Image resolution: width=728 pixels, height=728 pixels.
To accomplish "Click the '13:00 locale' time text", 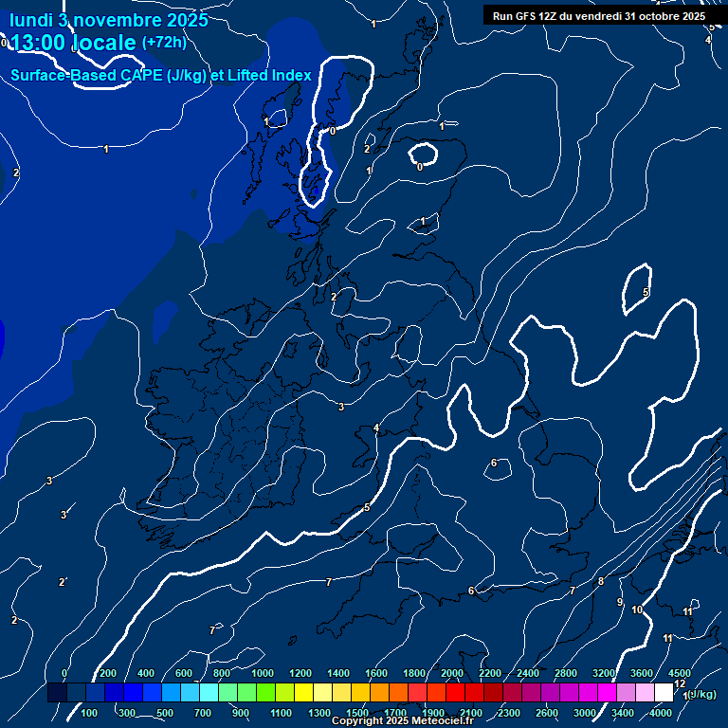I will pos(73,43).
